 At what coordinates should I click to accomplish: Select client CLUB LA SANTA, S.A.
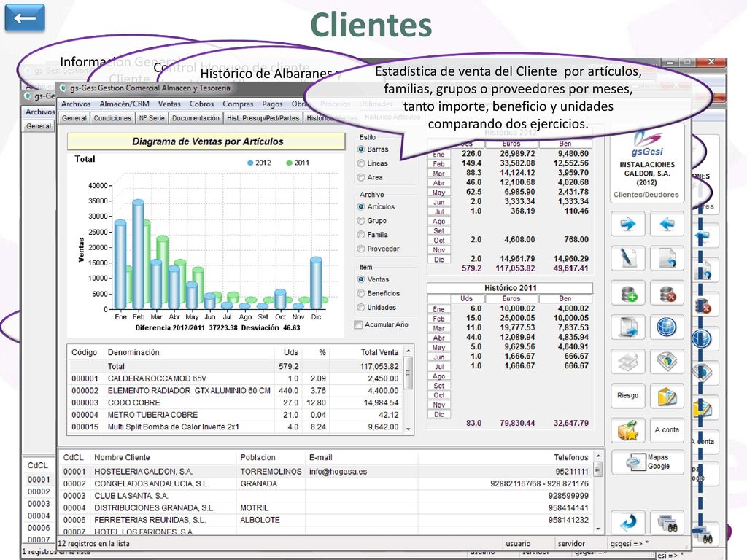pos(326,496)
